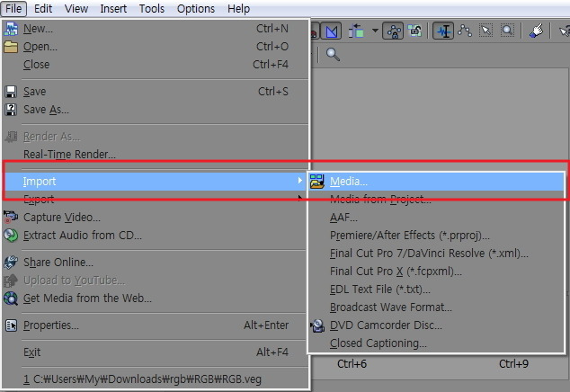570x392 pixels.
Task: Select the highlighted Import menu entry
Action: pos(156,182)
